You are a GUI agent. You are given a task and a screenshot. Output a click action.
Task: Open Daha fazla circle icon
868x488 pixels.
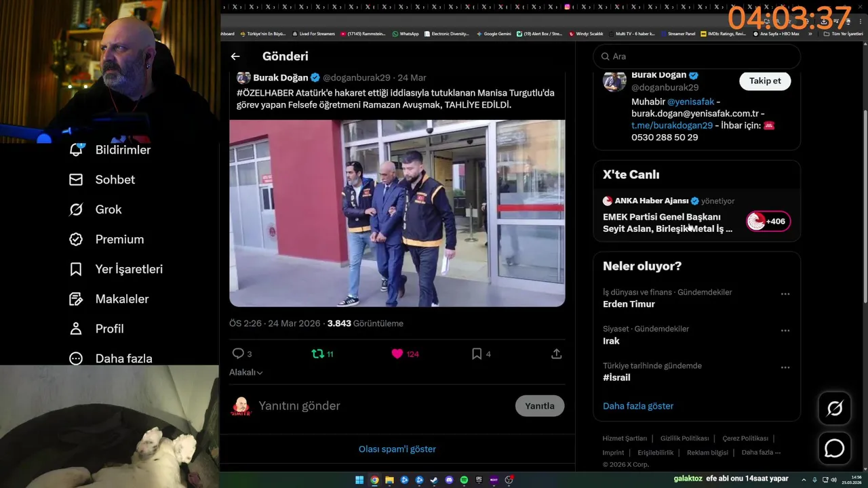(x=76, y=359)
